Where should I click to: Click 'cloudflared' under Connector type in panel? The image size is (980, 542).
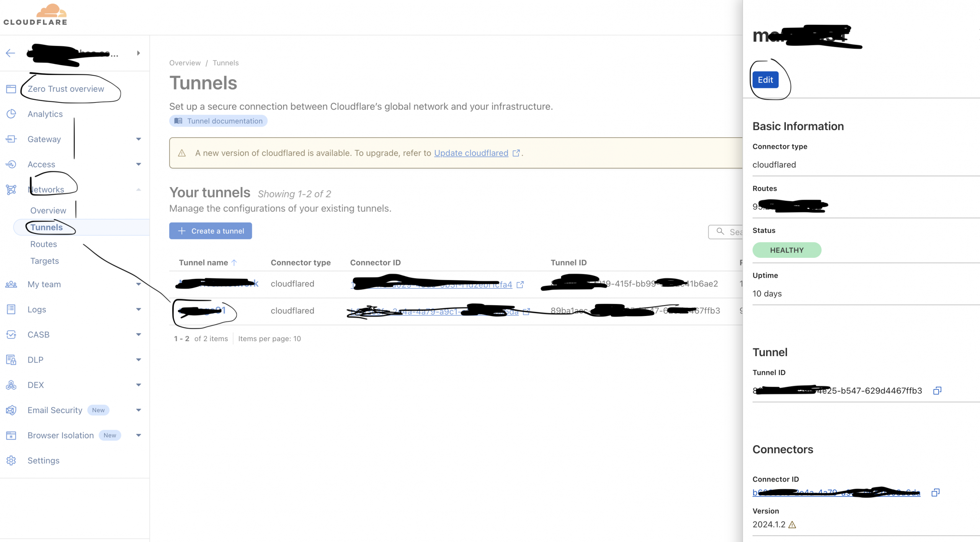[x=774, y=164]
